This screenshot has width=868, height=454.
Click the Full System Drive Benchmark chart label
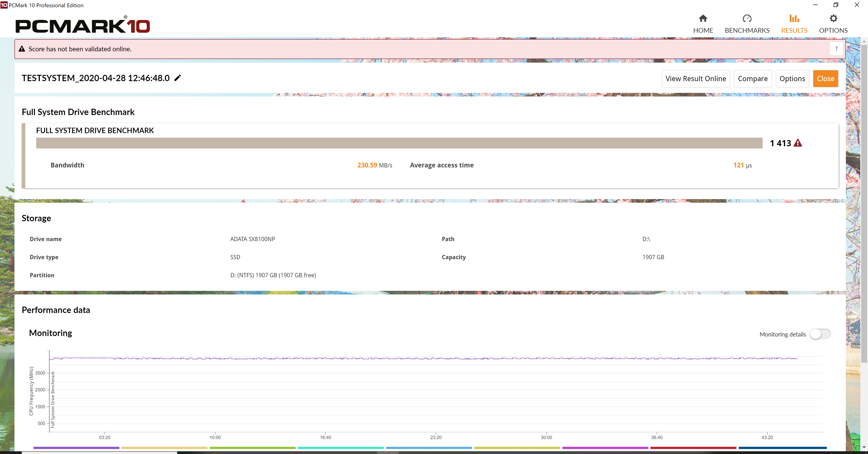click(53, 400)
